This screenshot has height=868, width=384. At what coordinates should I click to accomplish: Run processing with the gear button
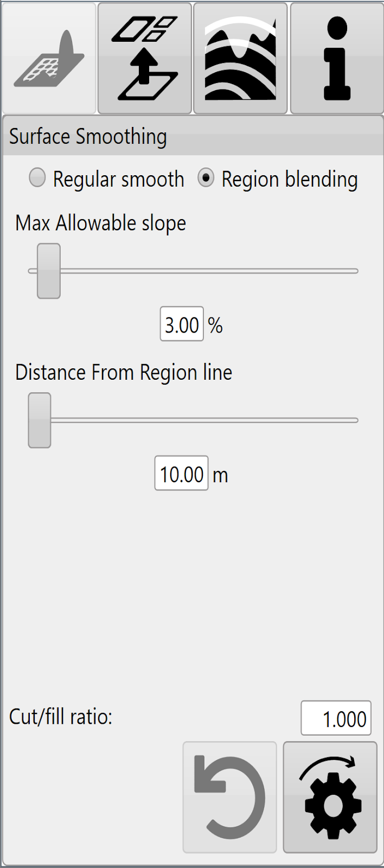point(330,797)
